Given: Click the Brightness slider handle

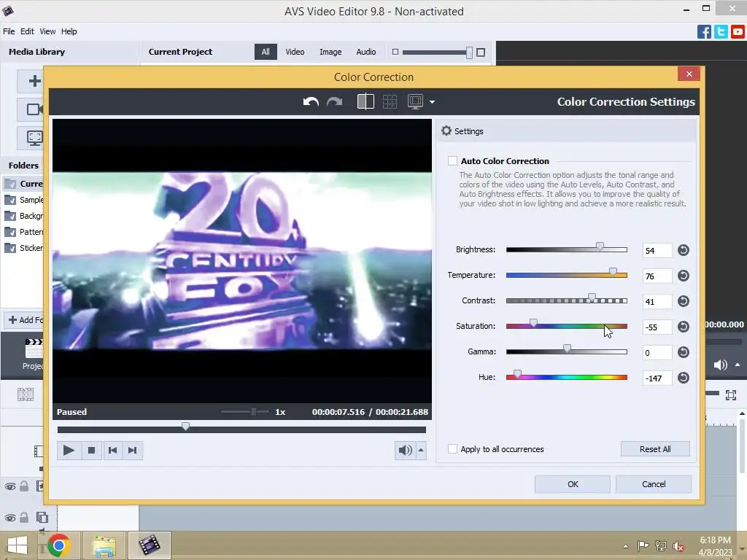Looking at the screenshot, I should (600, 246).
